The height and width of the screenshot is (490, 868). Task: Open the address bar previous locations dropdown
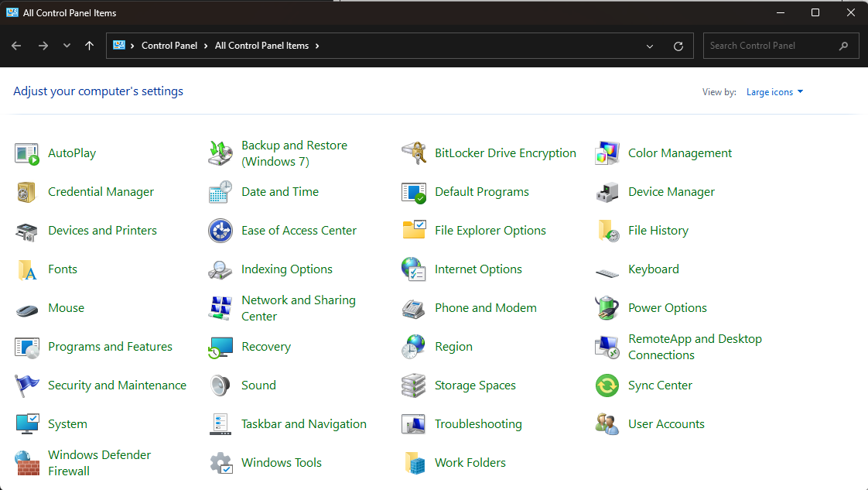pyautogui.click(x=650, y=46)
